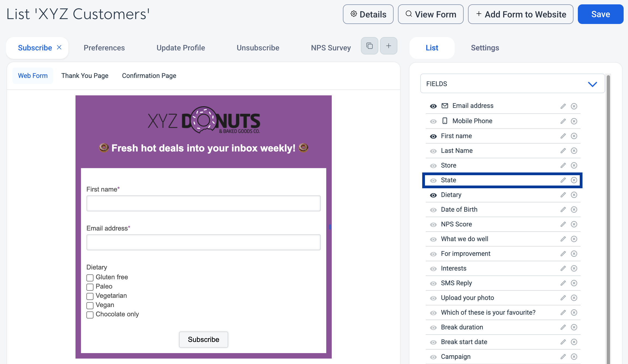
Task: Remove the Store field
Action: tap(574, 165)
